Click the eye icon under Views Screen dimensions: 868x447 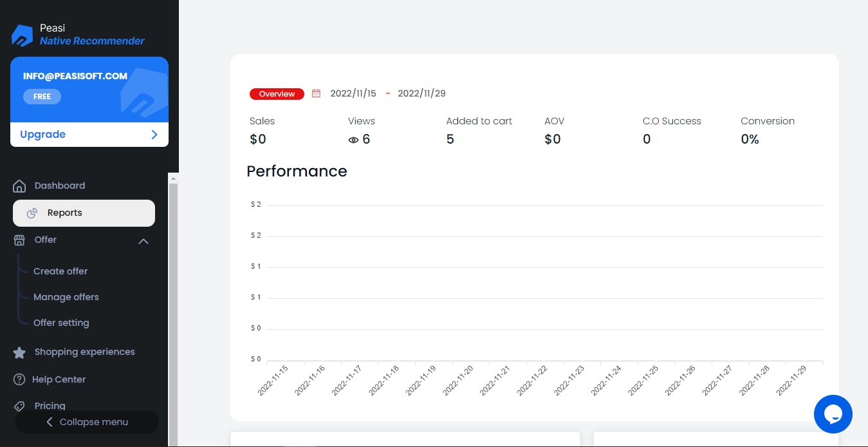[x=353, y=140]
